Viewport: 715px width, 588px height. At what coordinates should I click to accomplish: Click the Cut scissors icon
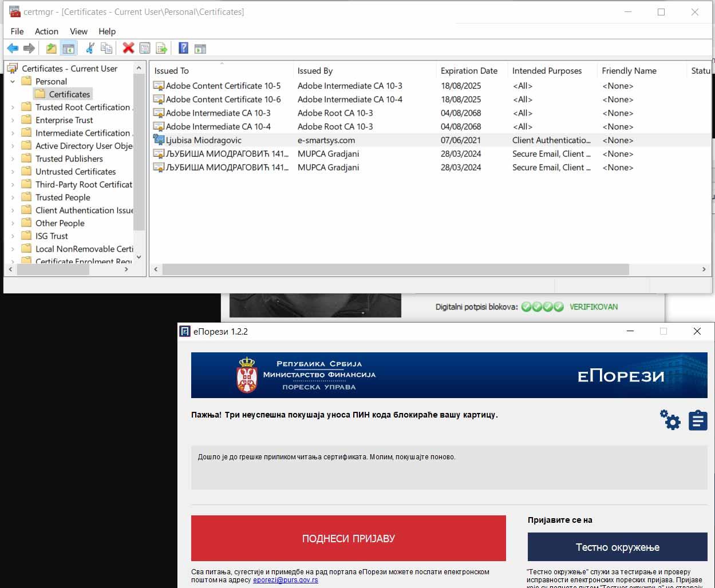(x=90, y=49)
